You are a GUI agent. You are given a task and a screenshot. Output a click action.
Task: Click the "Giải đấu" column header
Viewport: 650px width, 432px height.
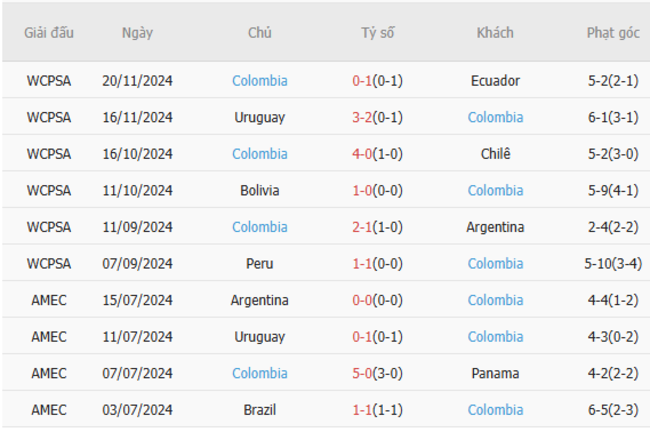click(49, 33)
